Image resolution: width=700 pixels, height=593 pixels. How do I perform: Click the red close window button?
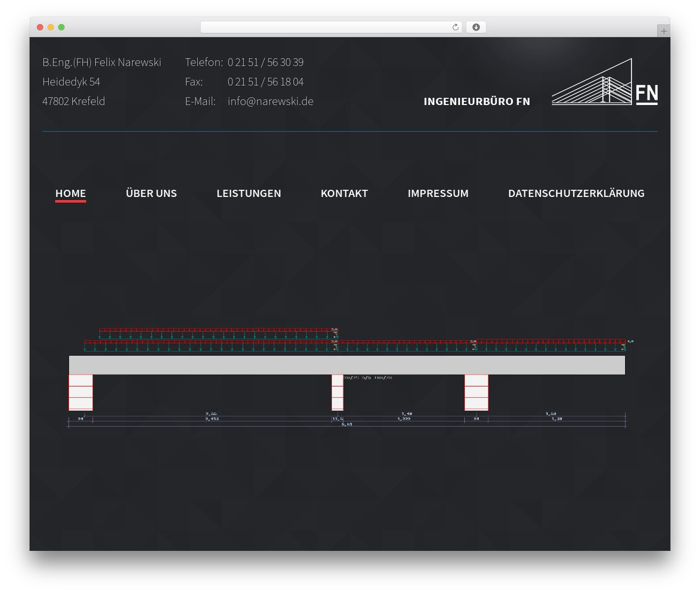pos(40,27)
